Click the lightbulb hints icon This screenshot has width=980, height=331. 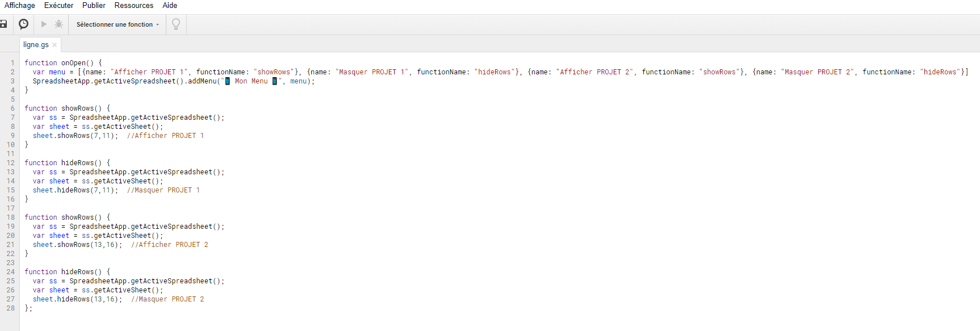point(176,24)
